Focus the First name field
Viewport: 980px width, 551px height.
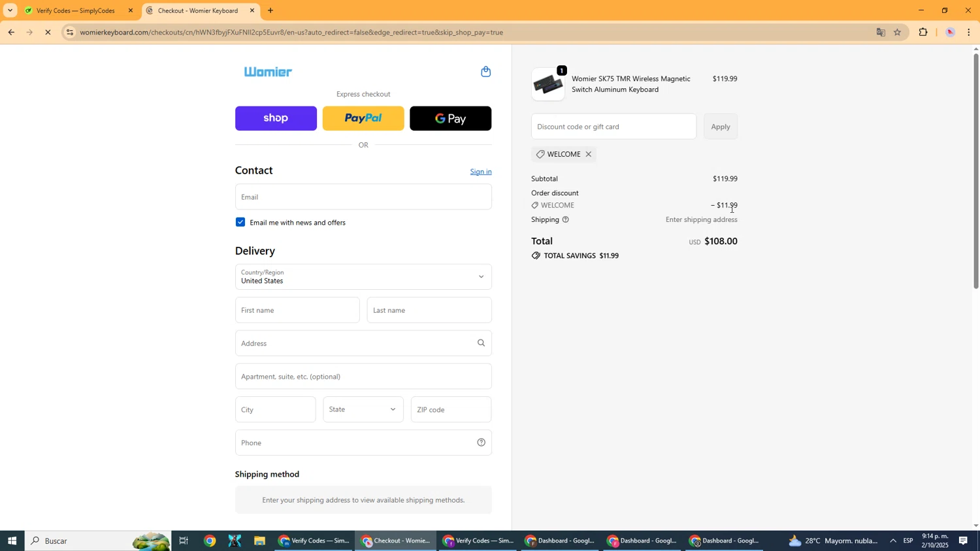coord(297,310)
